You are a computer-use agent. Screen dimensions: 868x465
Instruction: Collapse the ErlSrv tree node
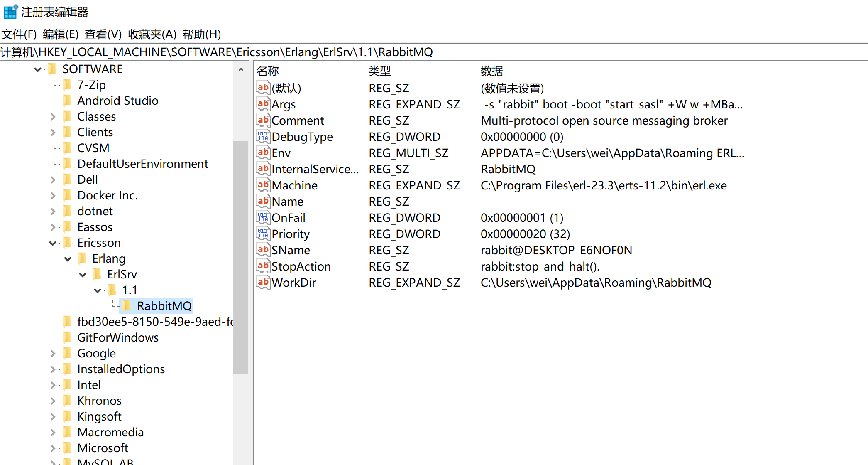coord(83,275)
